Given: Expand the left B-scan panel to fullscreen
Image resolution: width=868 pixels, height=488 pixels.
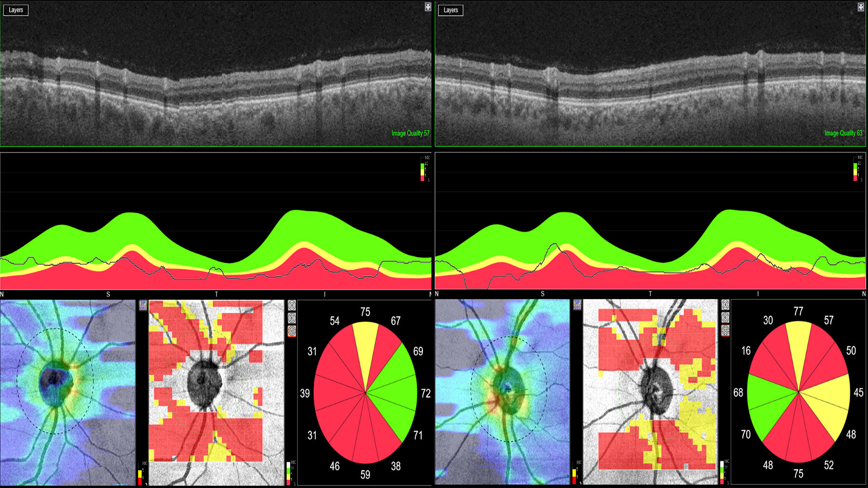Looking at the screenshot, I should pyautogui.click(x=427, y=7).
